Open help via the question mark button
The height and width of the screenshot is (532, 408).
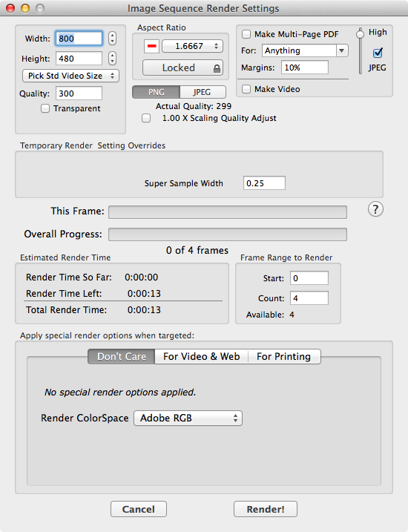(375, 209)
